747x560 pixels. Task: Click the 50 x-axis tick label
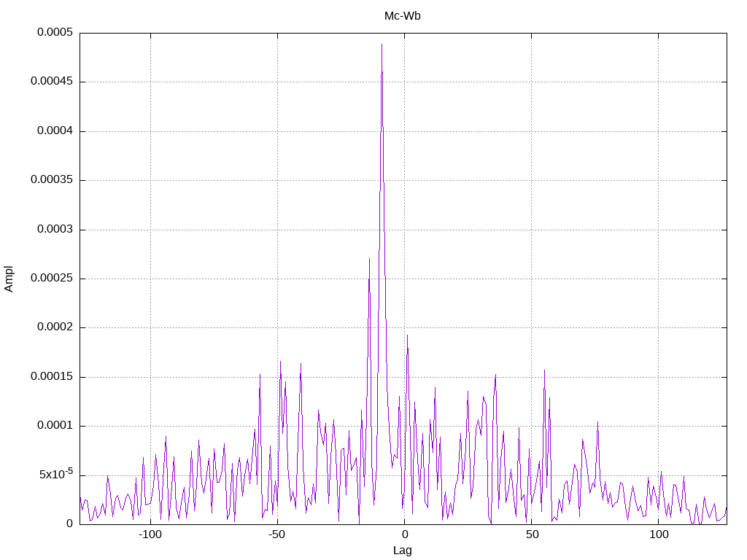pos(532,534)
